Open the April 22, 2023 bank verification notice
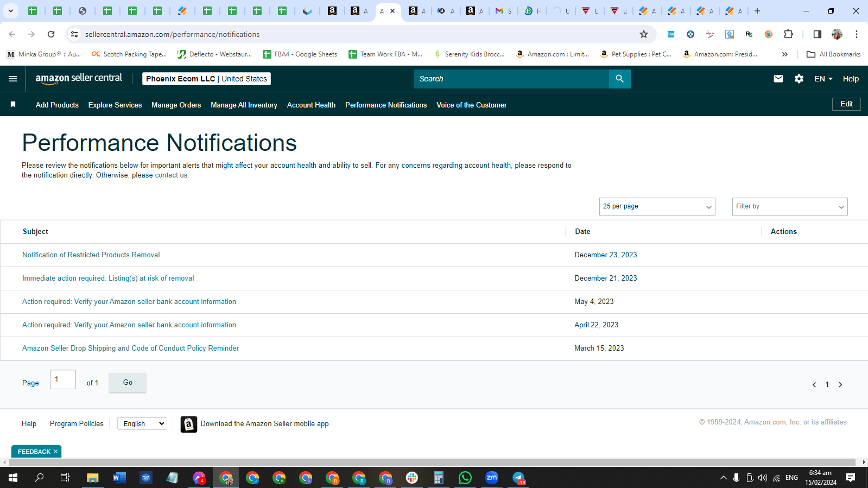The height and width of the screenshot is (488, 868). tap(129, 325)
